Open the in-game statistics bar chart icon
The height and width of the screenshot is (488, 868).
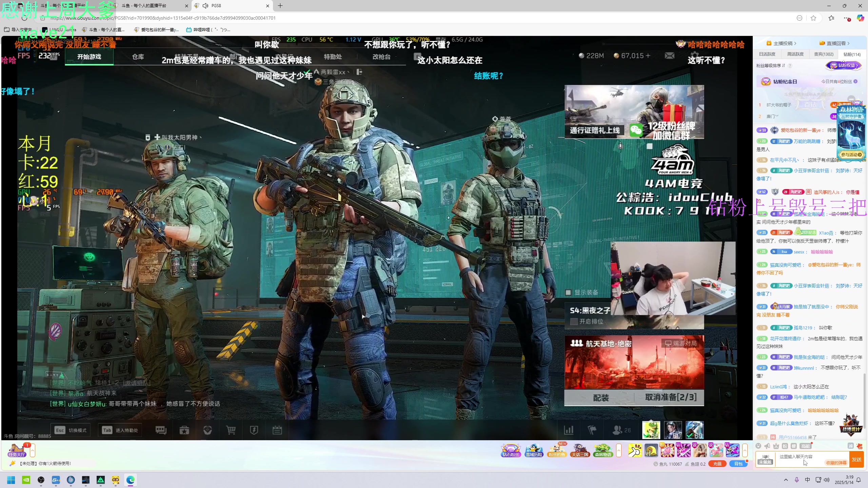pos(569,430)
